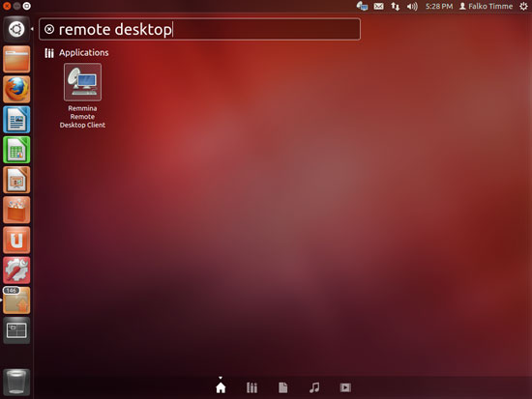This screenshot has height=399, width=532.
Task: Open the Workspace Switcher
Action: coord(16,330)
